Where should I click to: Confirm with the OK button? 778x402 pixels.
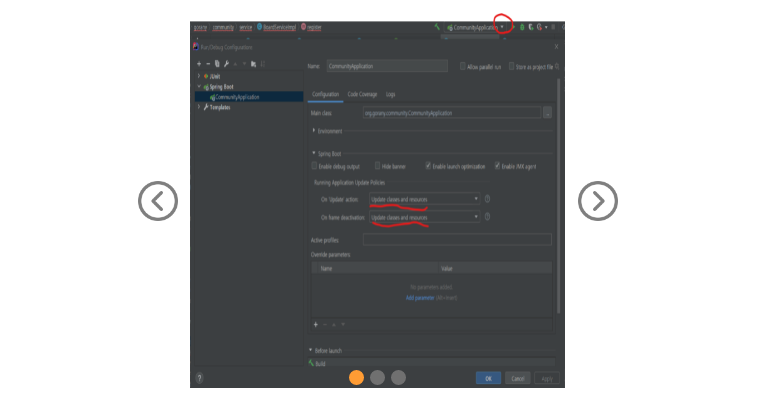pyautogui.click(x=488, y=378)
